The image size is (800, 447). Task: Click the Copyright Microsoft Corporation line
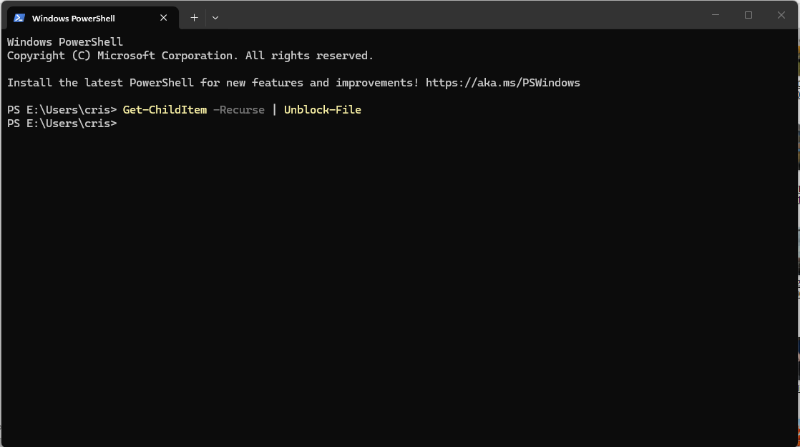click(190, 56)
